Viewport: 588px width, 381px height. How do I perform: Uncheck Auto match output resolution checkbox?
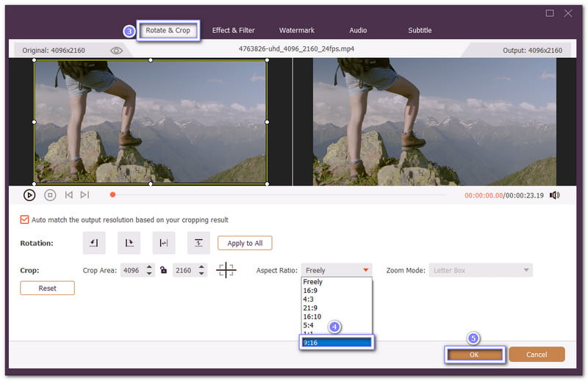coord(25,219)
